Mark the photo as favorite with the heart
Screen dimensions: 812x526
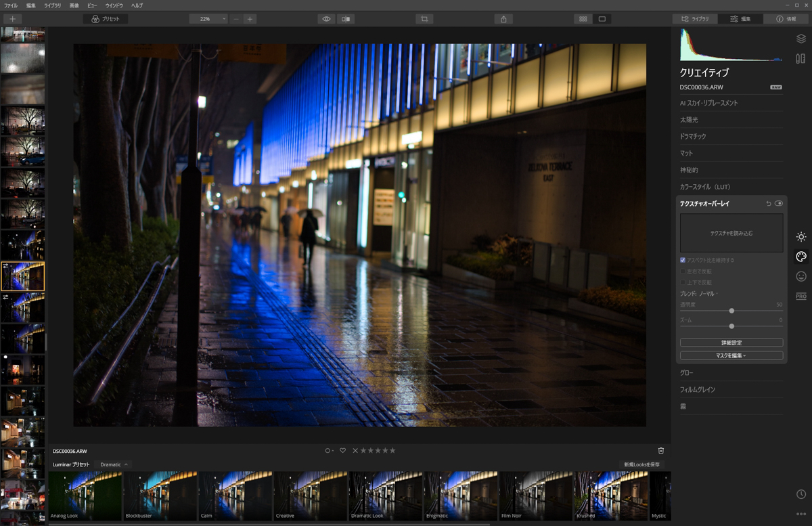pyautogui.click(x=342, y=451)
